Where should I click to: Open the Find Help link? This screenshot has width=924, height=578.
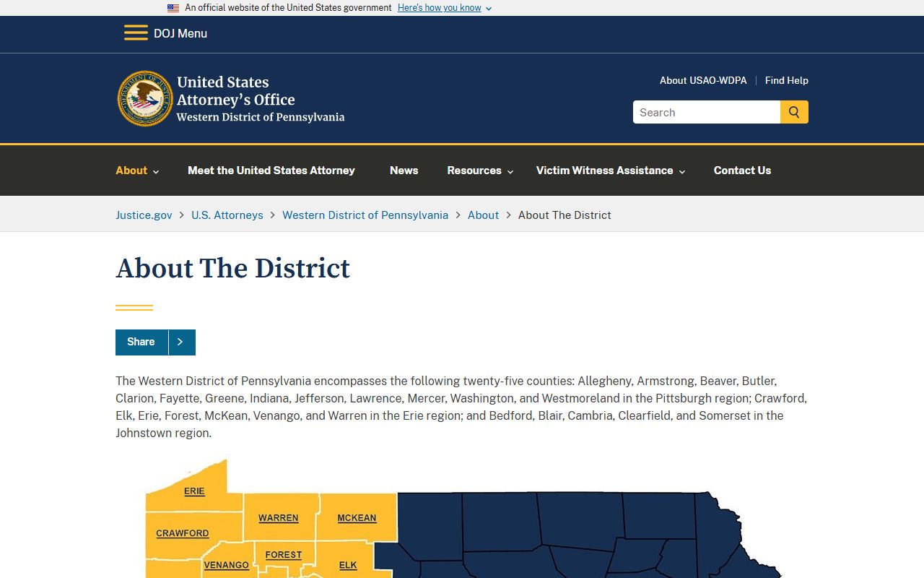[x=787, y=80]
